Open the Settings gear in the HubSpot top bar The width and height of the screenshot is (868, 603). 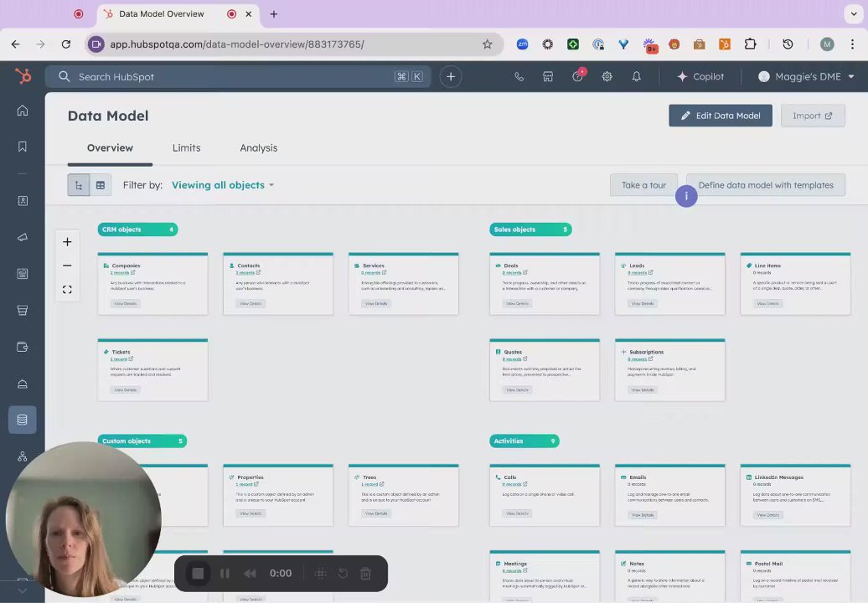click(607, 77)
